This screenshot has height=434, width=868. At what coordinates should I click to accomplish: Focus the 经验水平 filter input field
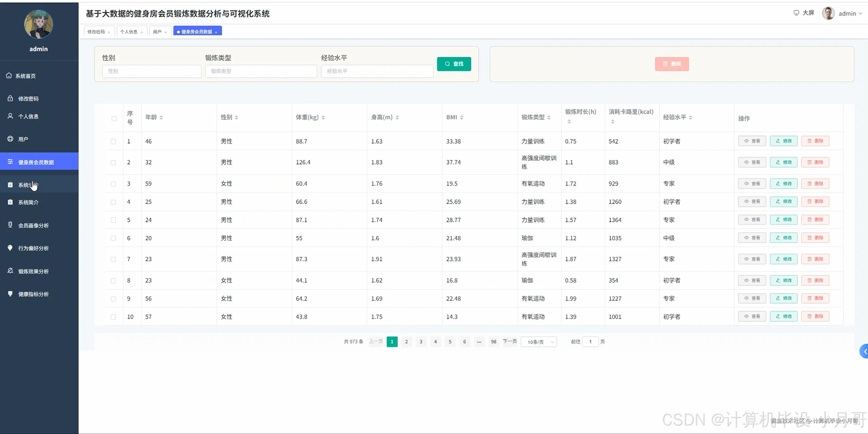click(377, 71)
